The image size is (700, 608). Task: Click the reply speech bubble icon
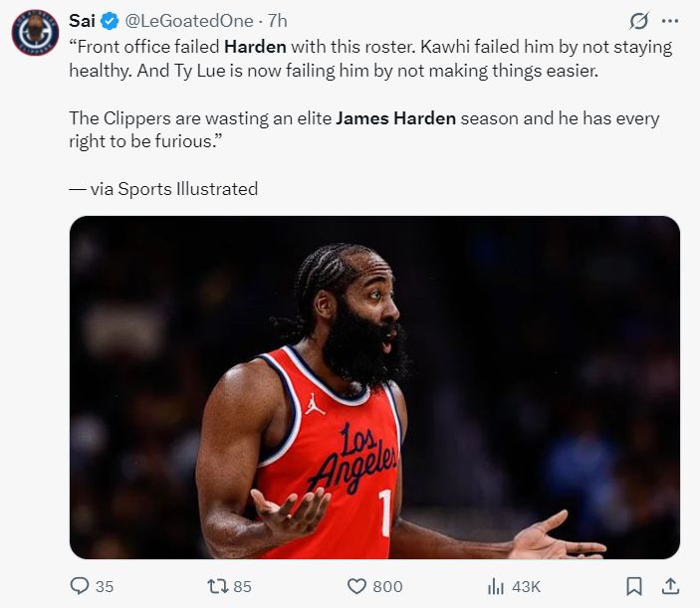pos(80,586)
